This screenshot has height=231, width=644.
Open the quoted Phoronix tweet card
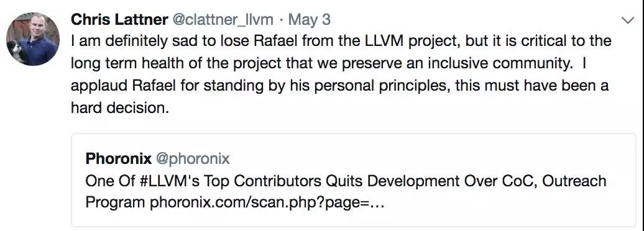point(353,180)
